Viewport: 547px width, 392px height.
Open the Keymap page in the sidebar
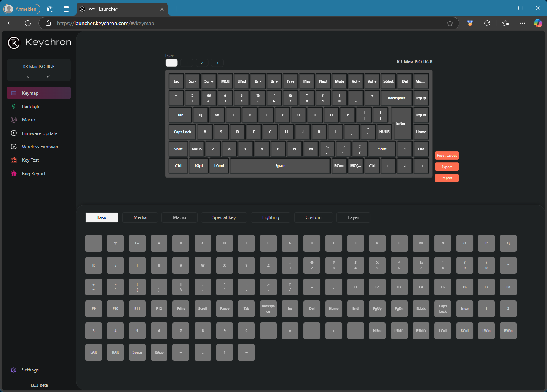(x=39, y=93)
